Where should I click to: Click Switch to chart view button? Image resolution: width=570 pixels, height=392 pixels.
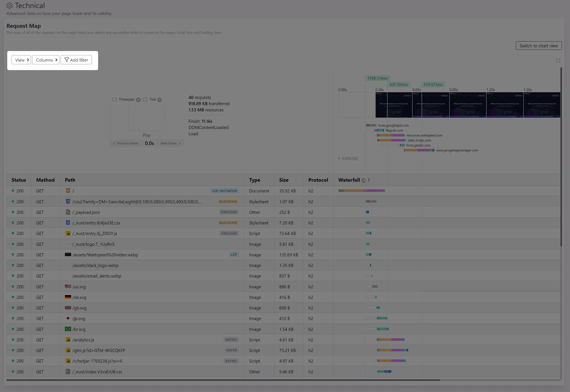[x=538, y=46]
